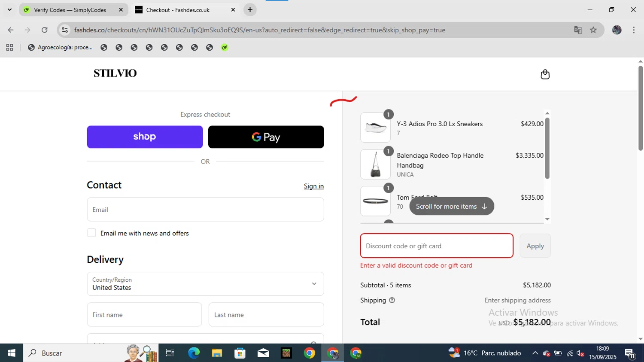This screenshot has width=644, height=362.
Task: Open the Agroecología bookmark
Action: coord(60,47)
